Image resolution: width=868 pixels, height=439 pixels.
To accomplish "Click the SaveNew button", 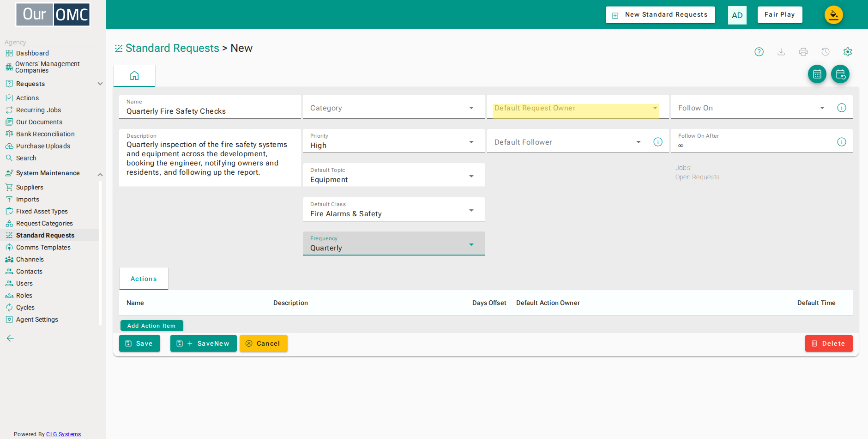I will (204, 343).
